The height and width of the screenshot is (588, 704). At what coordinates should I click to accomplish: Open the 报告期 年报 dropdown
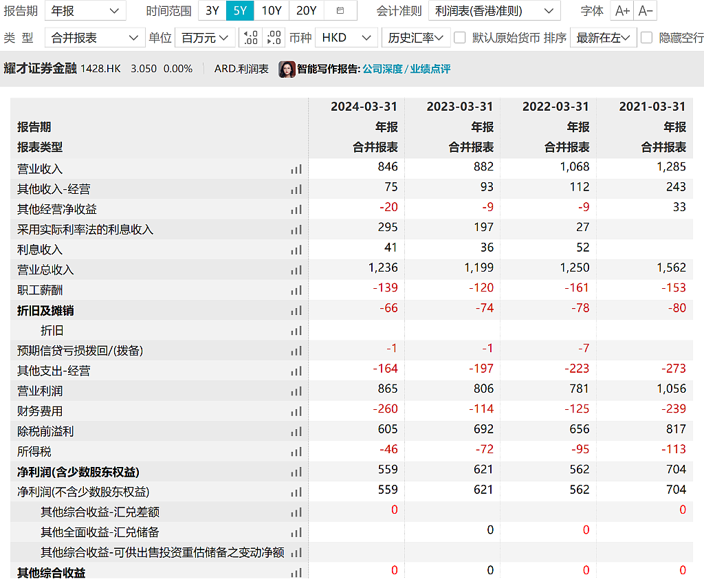click(85, 11)
